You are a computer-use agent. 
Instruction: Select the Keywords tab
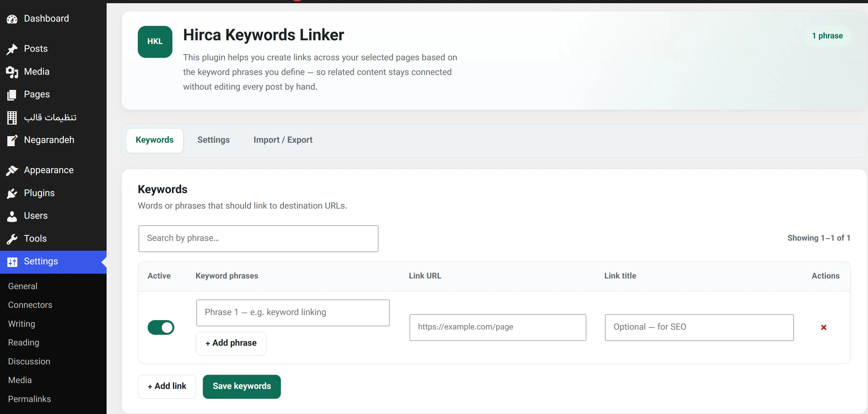(x=155, y=140)
